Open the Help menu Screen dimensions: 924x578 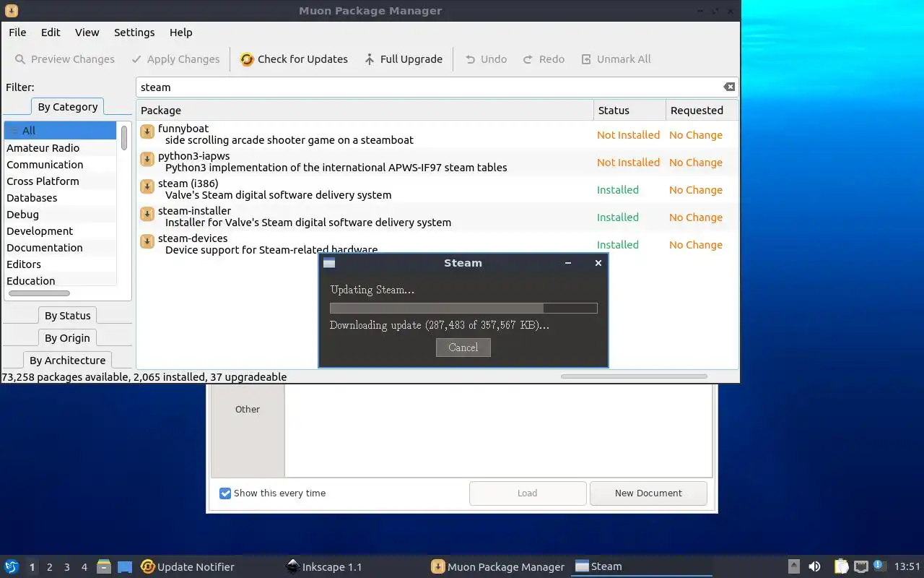(180, 33)
